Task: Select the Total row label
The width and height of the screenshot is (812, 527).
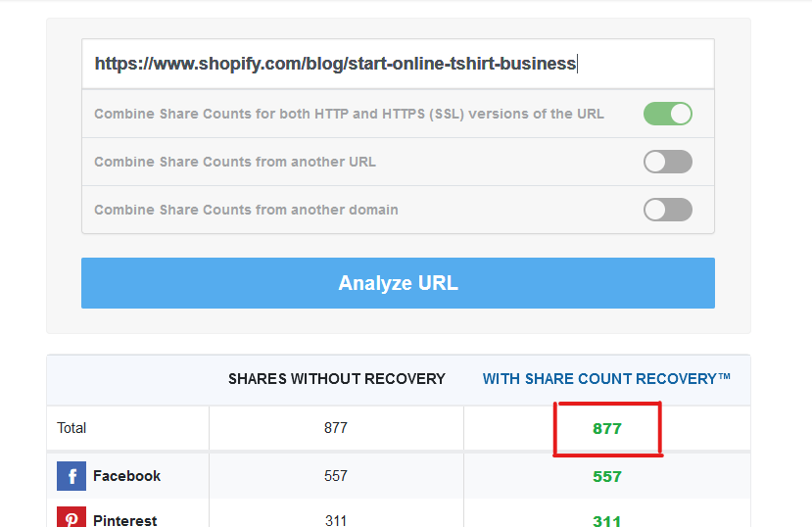Action: (x=72, y=428)
